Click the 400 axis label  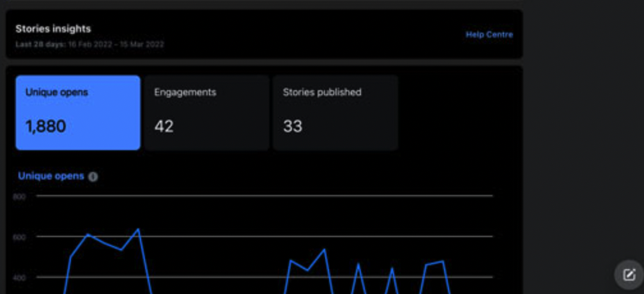point(19,277)
